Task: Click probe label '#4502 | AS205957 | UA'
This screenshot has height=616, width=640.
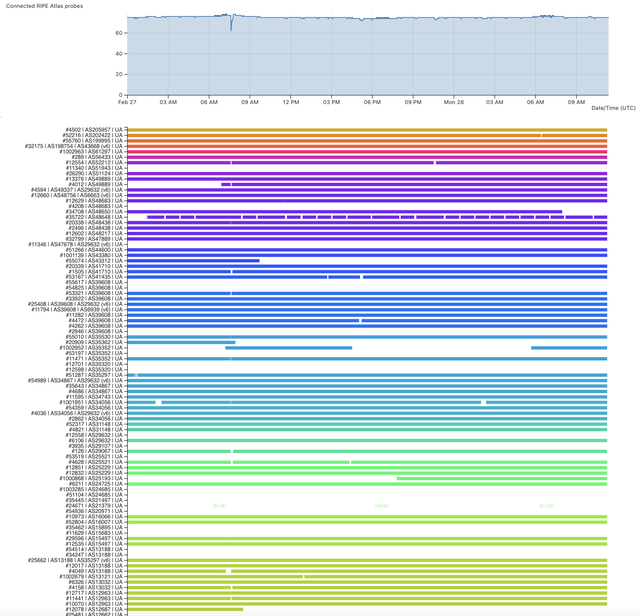Action: click(x=94, y=130)
